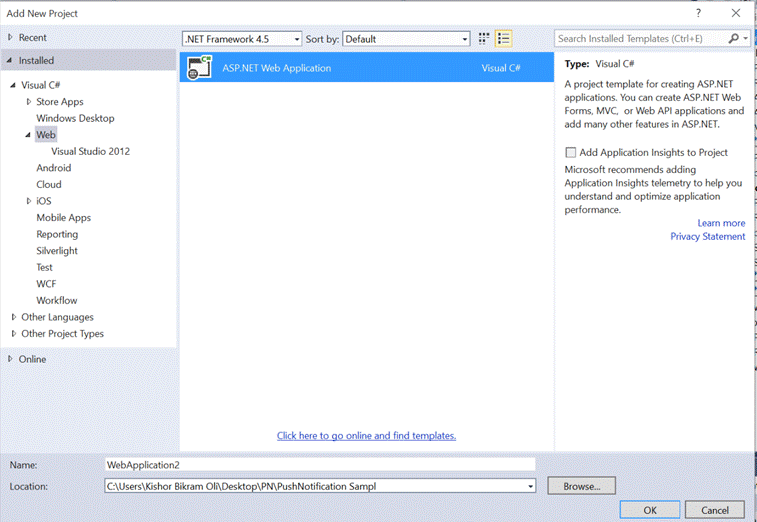Open the Location path dropdown arrow

tap(531, 486)
